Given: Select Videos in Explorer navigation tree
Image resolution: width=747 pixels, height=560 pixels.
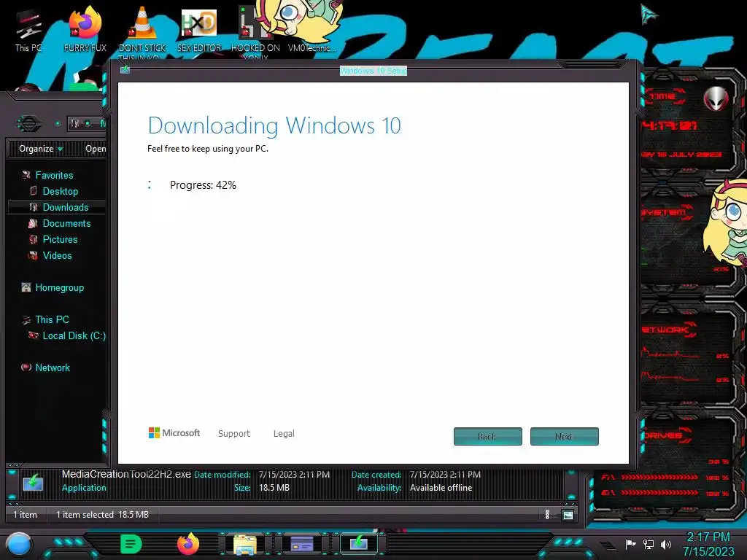Looking at the screenshot, I should click(57, 255).
